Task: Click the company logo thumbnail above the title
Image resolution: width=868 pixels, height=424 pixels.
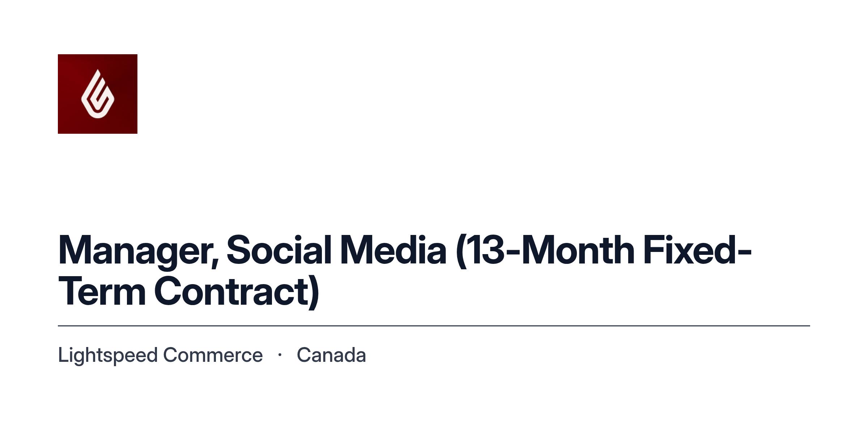Action: point(98,94)
